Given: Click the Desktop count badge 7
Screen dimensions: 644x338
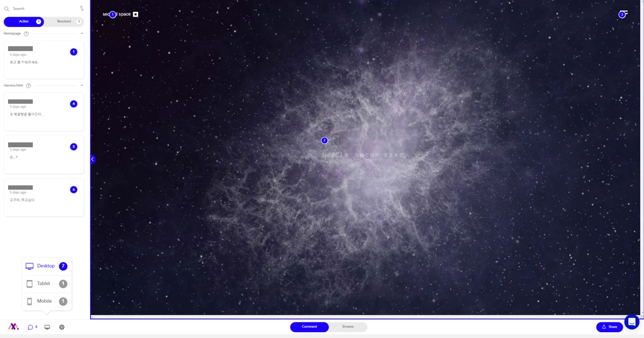Looking at the screenshot, I should pos(63,266).
